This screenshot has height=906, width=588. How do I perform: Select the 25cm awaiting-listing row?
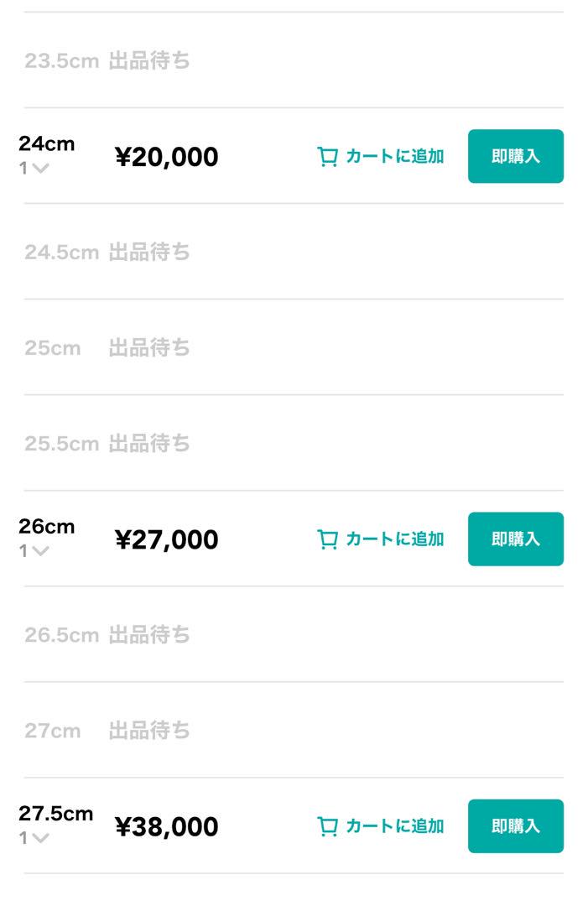(294, 348)
